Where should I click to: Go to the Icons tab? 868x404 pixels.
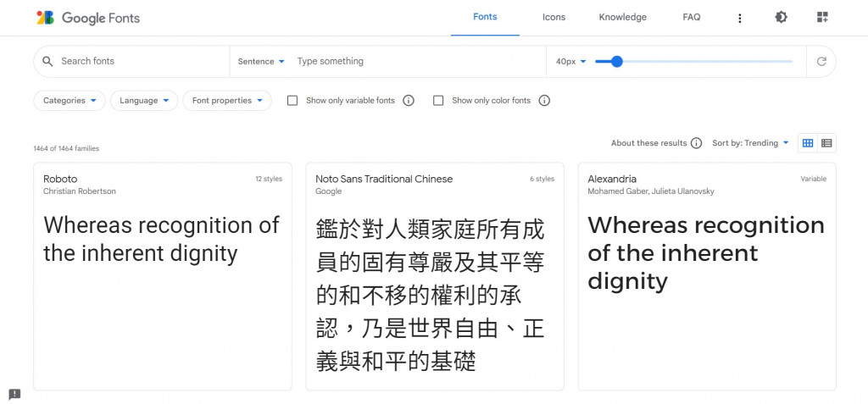coord(554,17)
